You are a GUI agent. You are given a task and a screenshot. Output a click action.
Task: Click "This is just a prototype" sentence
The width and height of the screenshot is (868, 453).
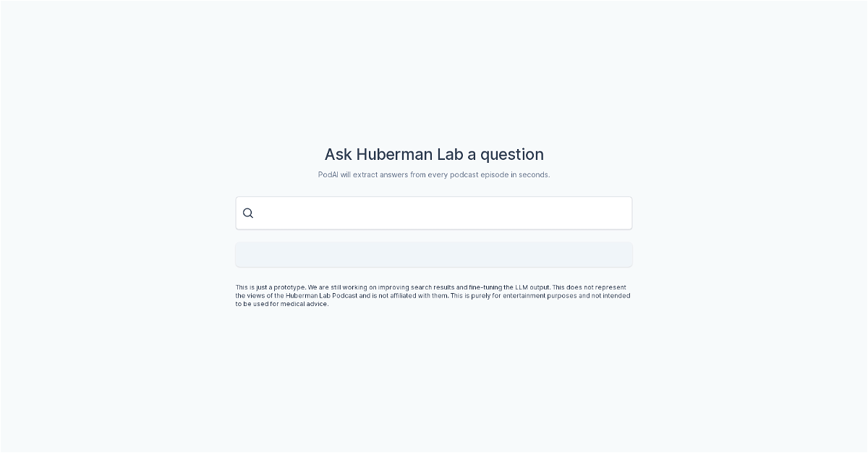pyautogui.click(x=271, y=287)
